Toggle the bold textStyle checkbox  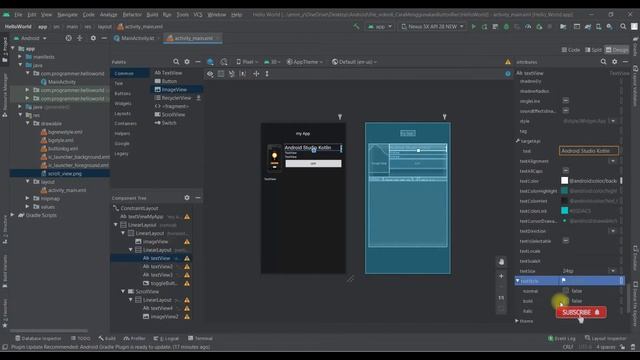(x=566, y=301)
